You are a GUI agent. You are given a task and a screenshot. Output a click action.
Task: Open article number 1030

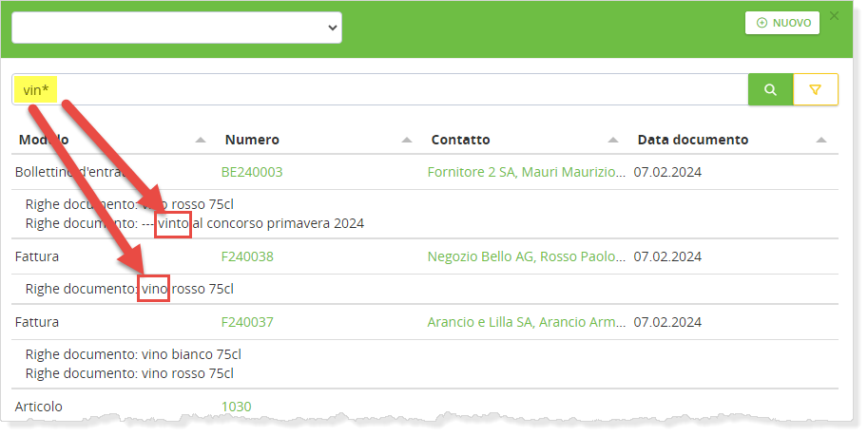[x=237, y=407]
